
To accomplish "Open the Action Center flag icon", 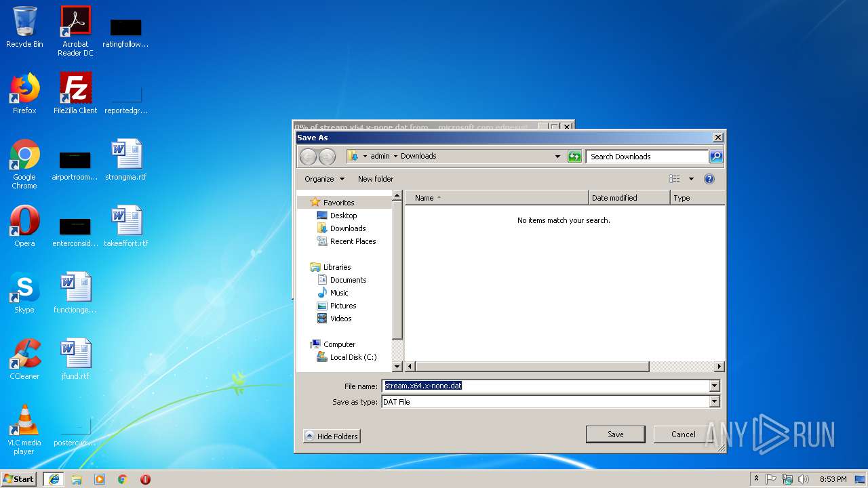I will coord(771,479).
